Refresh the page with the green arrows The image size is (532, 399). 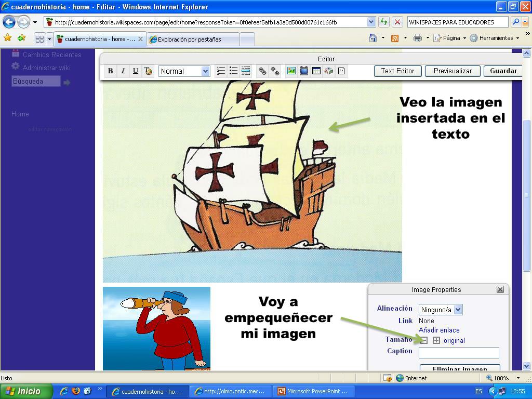[384, 22]
